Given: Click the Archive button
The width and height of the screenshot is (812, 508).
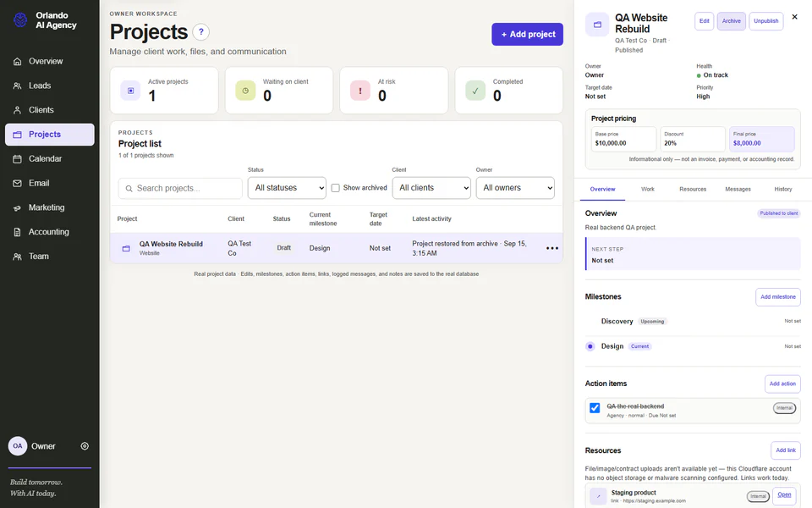Looking at the screenshot, I should [x=731, y=21].
